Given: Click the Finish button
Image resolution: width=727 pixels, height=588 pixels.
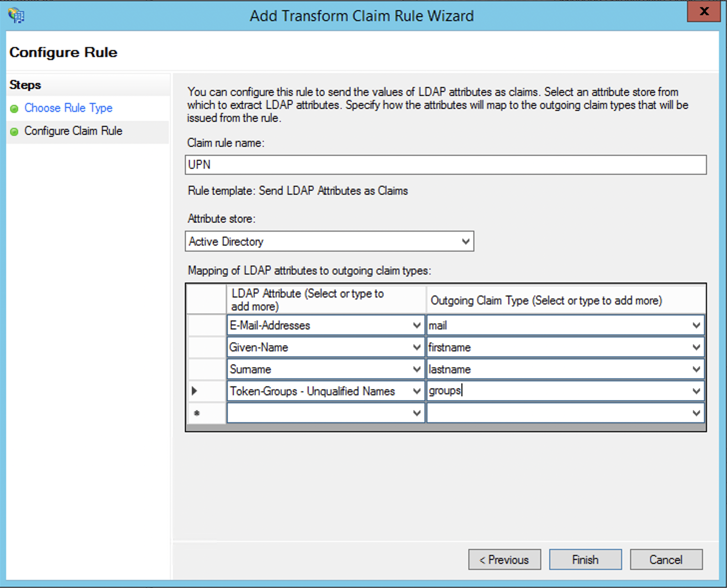Looking at the screenshot, I should tap(585, 560).
